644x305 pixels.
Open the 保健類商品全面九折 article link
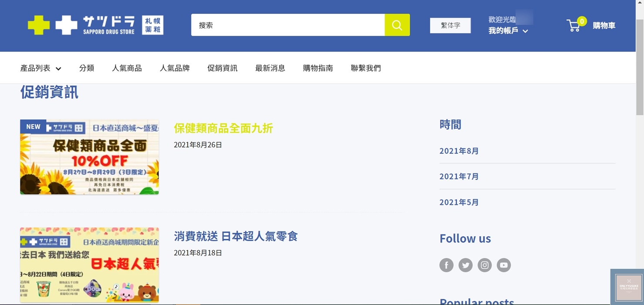point(223,128)
